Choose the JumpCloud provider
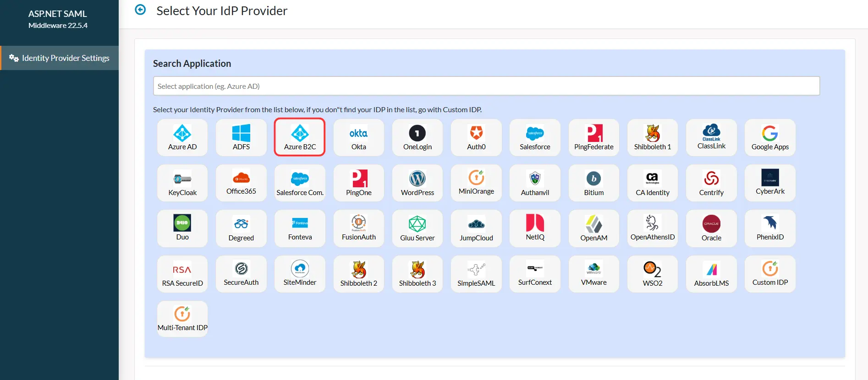The image size is (868, 380). pos(476,228)
